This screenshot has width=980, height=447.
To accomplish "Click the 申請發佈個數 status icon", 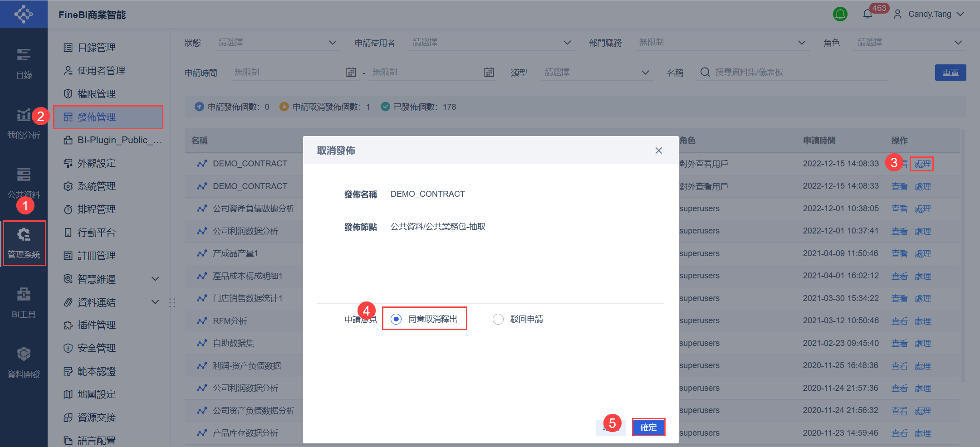I will (199, 107).
